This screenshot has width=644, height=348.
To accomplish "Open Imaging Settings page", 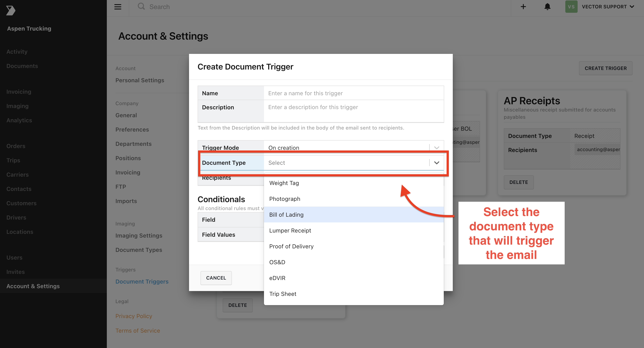I will pos(139,235).
